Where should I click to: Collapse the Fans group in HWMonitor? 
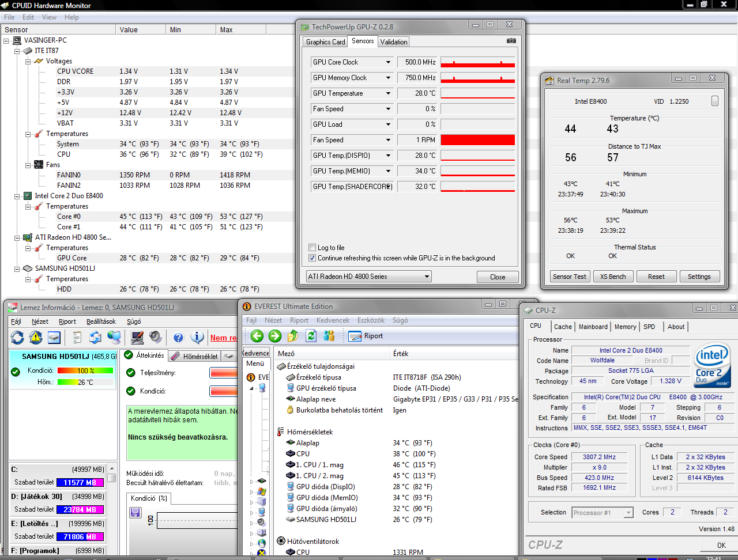click(28, 165)
